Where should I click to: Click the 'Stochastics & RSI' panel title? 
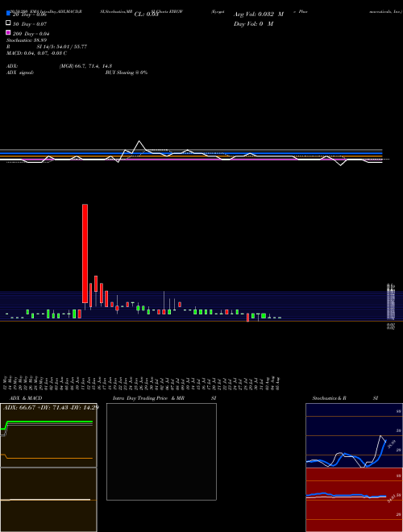pyautogui.click(x=345, y=398)
